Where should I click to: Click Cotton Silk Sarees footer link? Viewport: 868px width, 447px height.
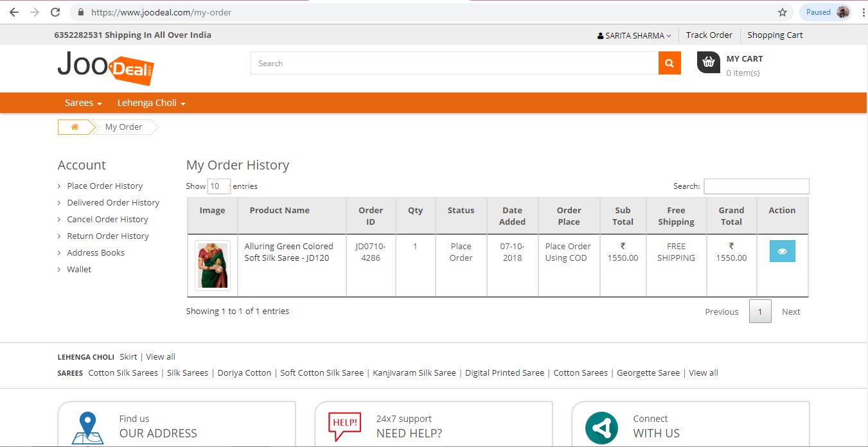[x=123, y=372]
